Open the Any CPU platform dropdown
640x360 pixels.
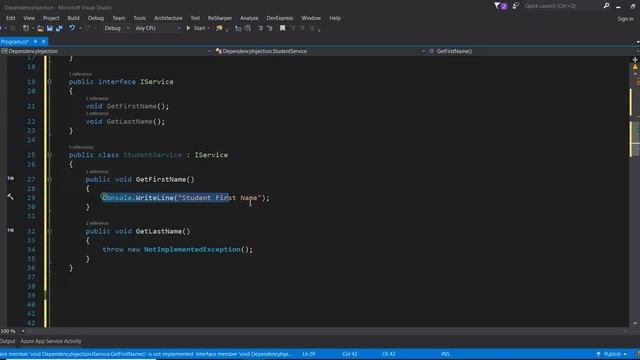(158, 28)
